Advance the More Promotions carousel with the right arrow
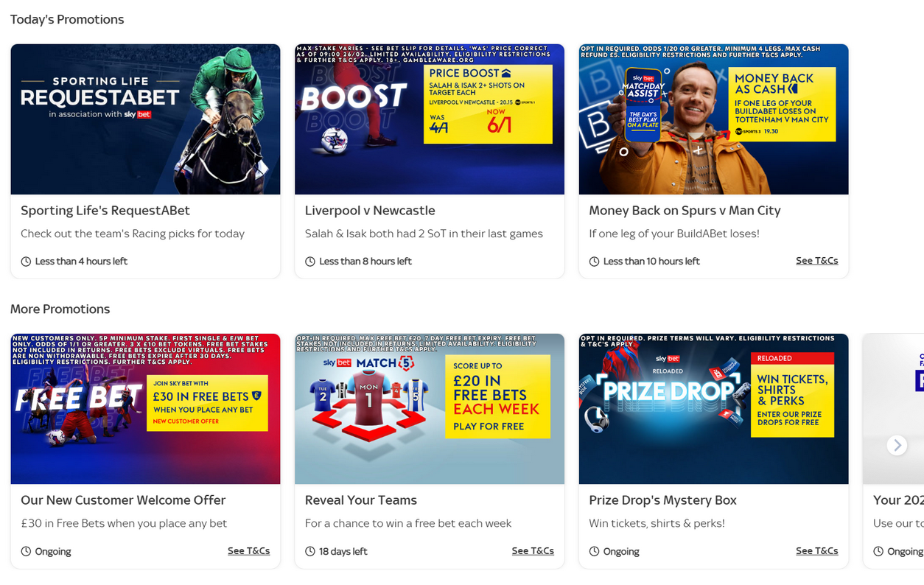The height and width of the screenshot is (585, 924). pos(897,445)
